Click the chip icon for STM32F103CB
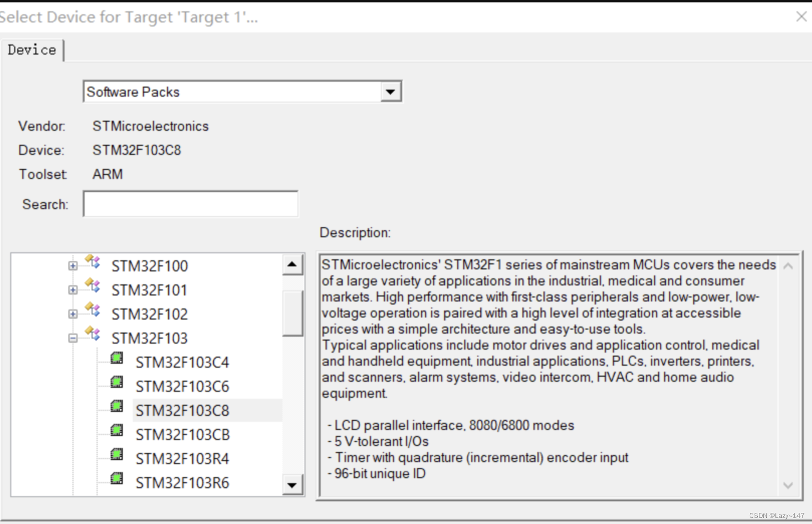 pos(117,430)
